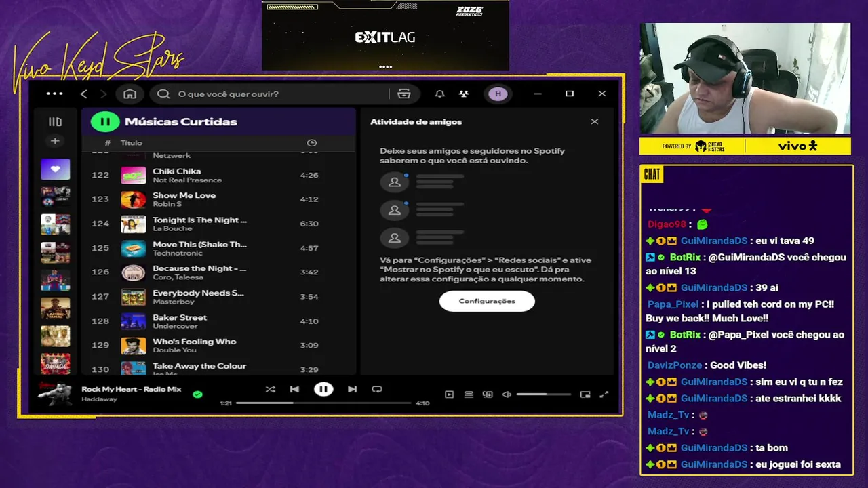Sort by the # column header
Viewport: 868px width, 488px height.
(107, 143)
